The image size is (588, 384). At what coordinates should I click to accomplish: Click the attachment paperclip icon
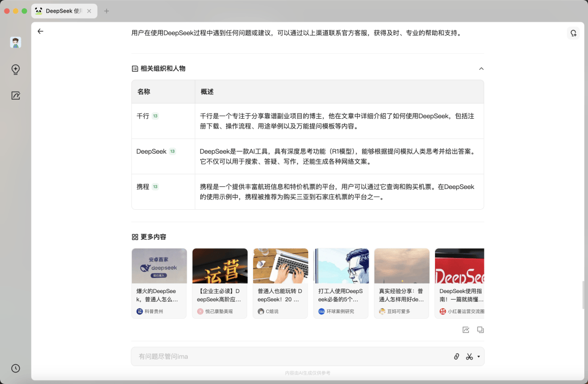tap(456, 357)
